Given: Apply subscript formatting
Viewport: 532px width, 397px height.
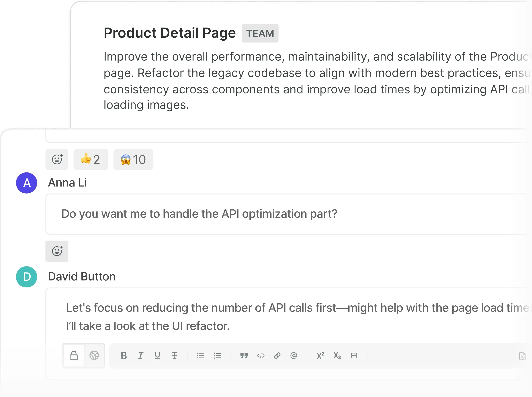Looking at the screenshot, I should tap(337, 355).
